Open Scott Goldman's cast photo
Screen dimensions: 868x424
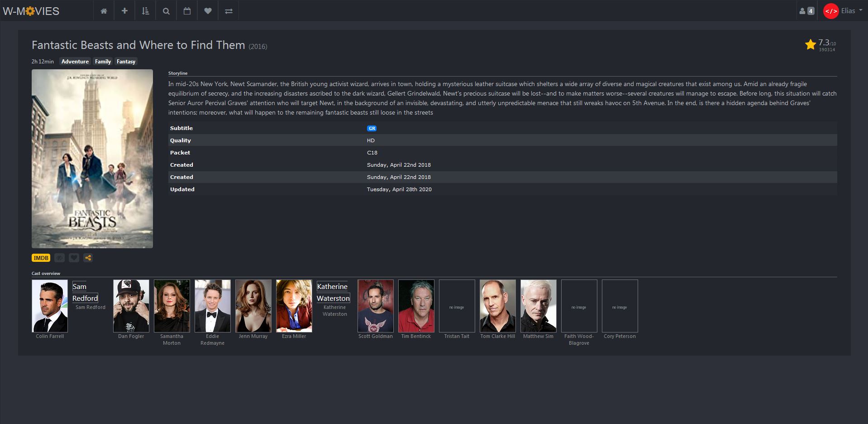coord(376,306)
